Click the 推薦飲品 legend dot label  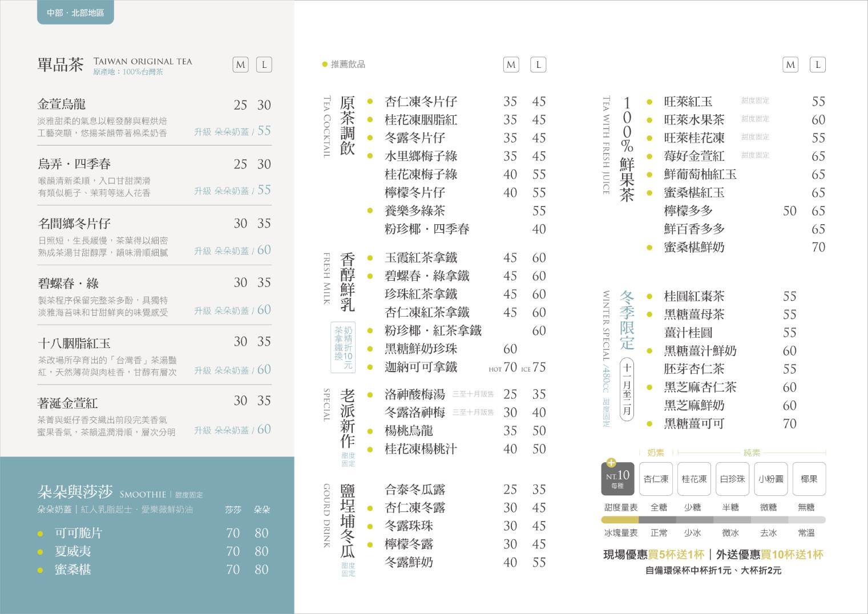(x=344, y=64)
